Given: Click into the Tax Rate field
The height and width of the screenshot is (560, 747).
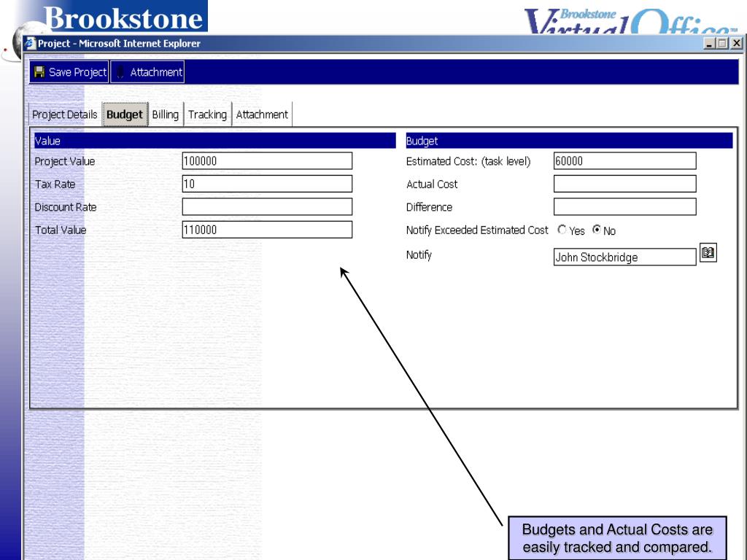Looking at the screenshot, I should click(267, 184).
